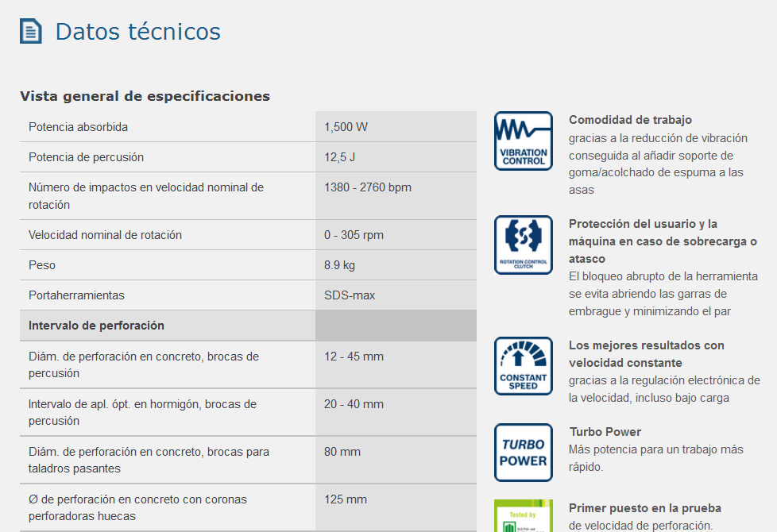Select the Rotation Control Clutch icon
The image size is (777, 532).
tap(523, 245)
